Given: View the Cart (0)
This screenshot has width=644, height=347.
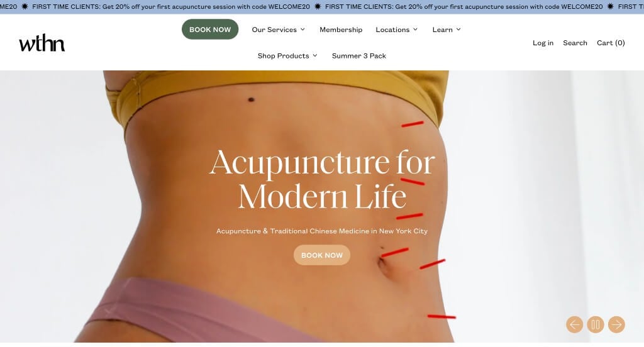Looking at the screenshot, I should pos(611,43).
